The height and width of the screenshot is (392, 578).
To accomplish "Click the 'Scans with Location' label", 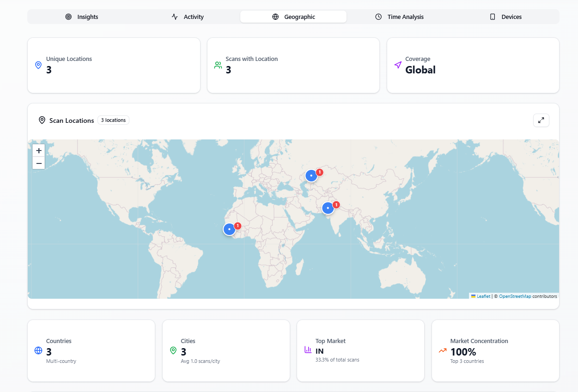I will pos(252,59).
